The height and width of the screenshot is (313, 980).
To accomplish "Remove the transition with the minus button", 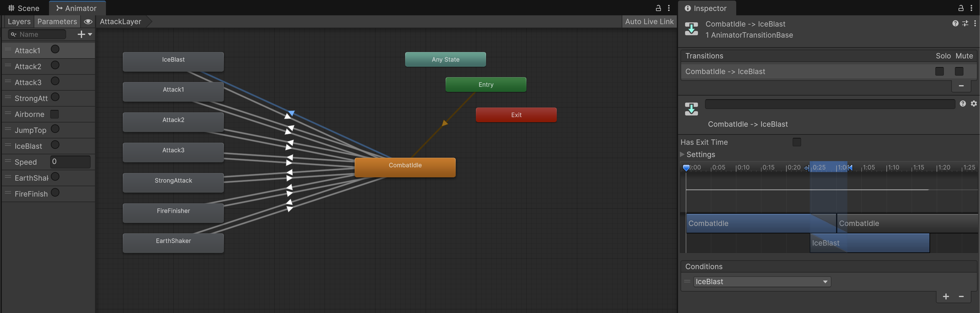I will [x=961, y=86].
